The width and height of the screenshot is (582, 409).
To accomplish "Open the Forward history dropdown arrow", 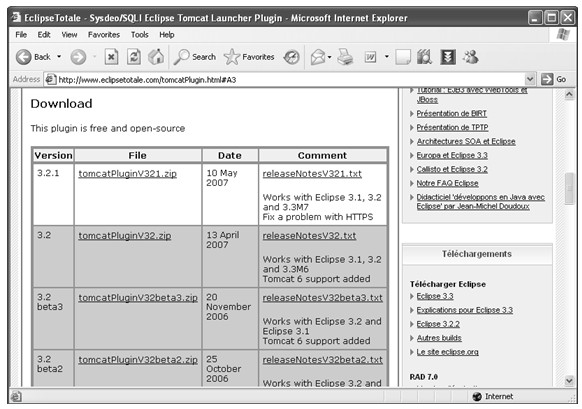I will [94, 57].
